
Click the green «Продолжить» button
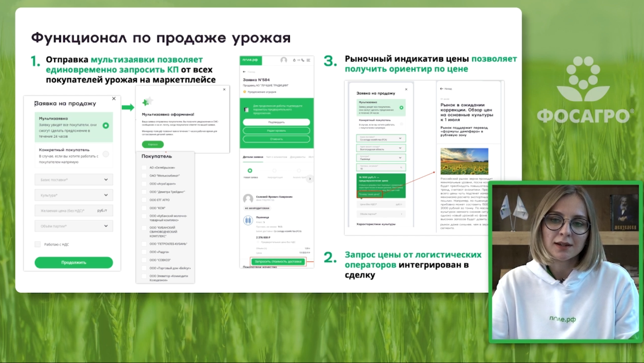coord(74,262)
